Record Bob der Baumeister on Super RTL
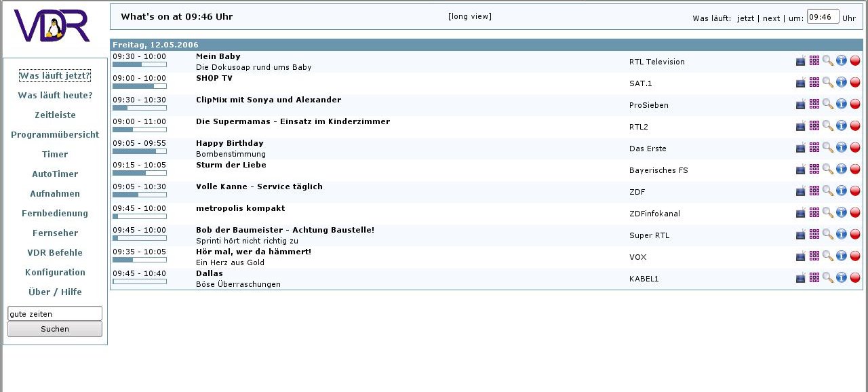The height and width of the screenshot is (392, 868). [855, 235]
